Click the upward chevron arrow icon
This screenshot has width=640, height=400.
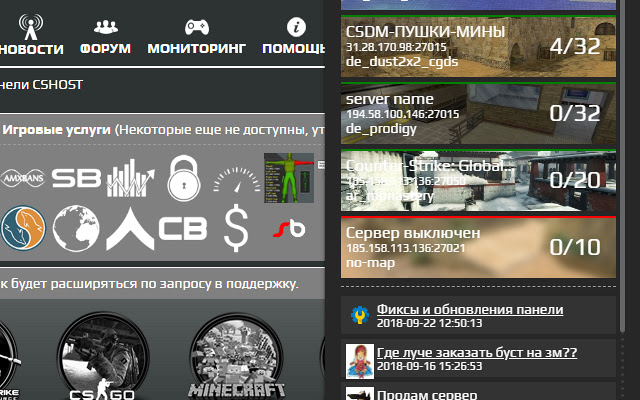pyautogui.click(x=130, y=229)
